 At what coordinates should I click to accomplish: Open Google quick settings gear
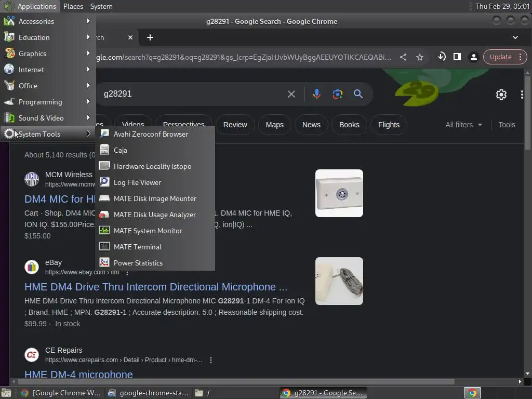tap(501, 95)
